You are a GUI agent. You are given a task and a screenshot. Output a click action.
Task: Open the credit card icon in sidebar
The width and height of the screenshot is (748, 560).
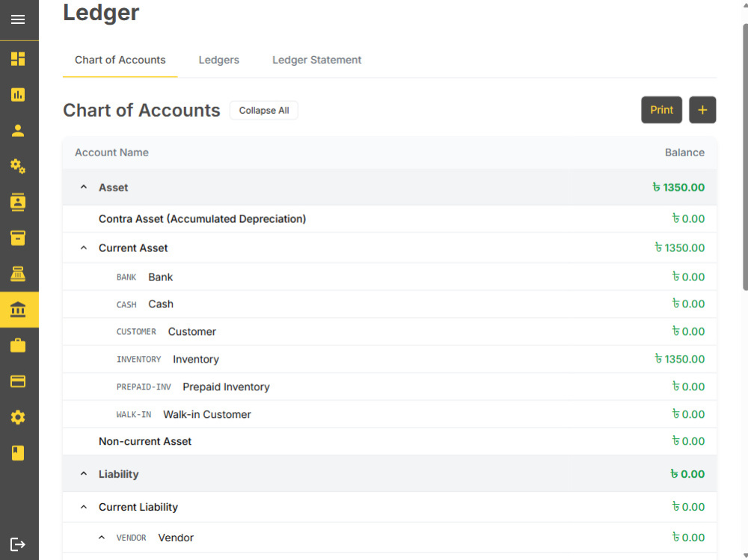[18, 381]
